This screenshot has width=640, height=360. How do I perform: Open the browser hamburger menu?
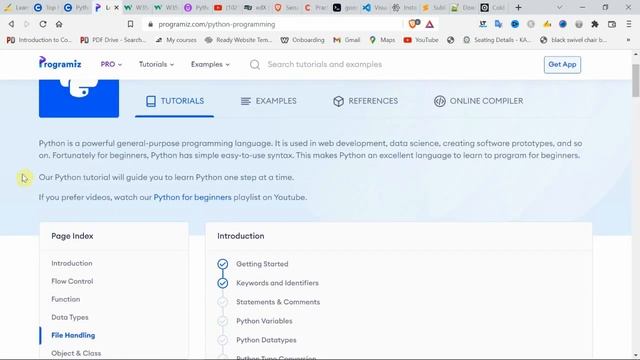click(x=629, y=24)
